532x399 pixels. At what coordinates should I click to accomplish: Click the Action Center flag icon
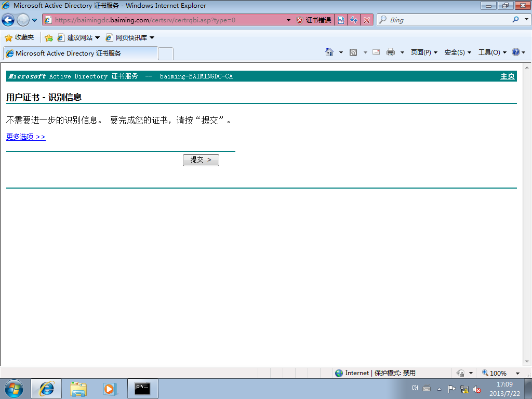pyautogui.click(x=451, y=389)
